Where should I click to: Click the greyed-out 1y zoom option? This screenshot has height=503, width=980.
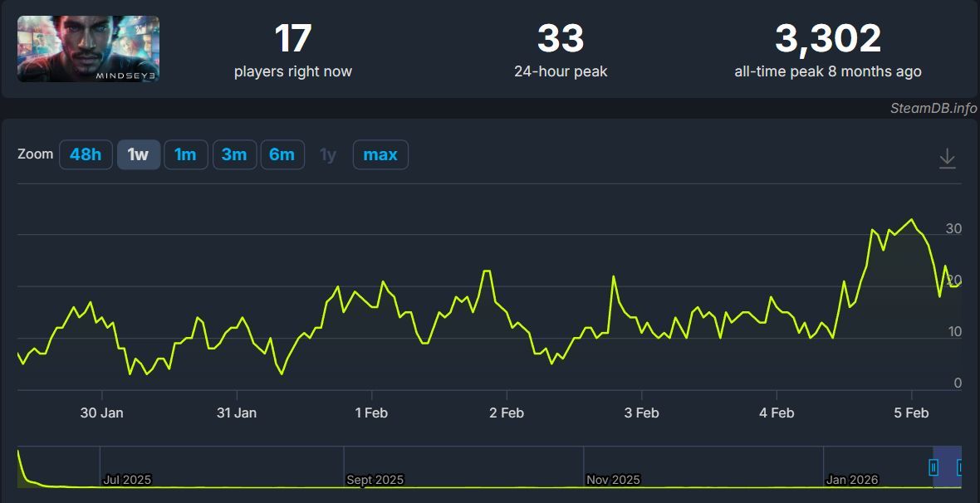[328, 155]
